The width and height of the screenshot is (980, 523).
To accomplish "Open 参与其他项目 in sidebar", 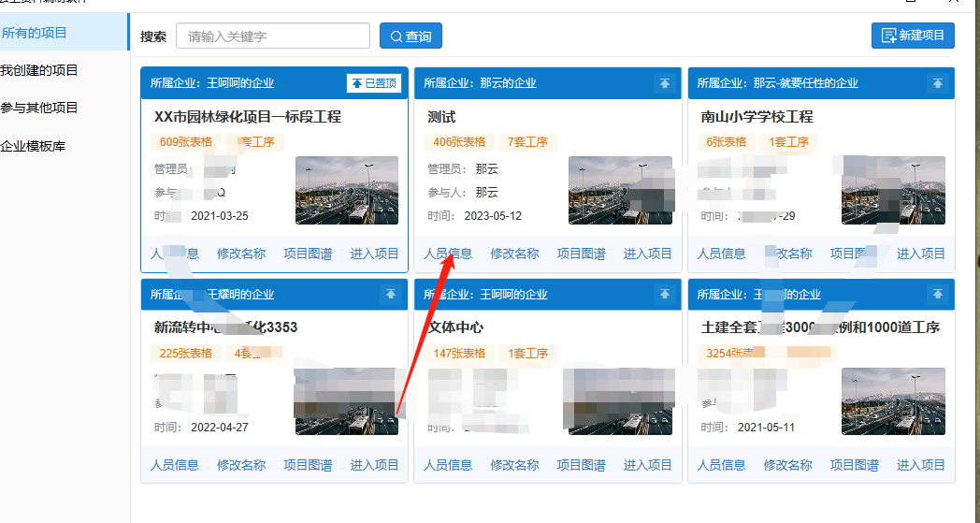I will pos(39,108).
